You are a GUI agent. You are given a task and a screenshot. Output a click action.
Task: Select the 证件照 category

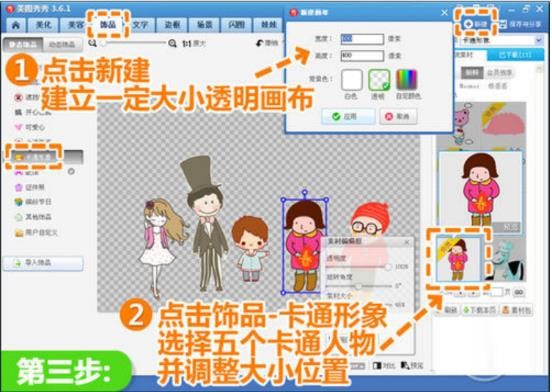click(x=30, y=187)
